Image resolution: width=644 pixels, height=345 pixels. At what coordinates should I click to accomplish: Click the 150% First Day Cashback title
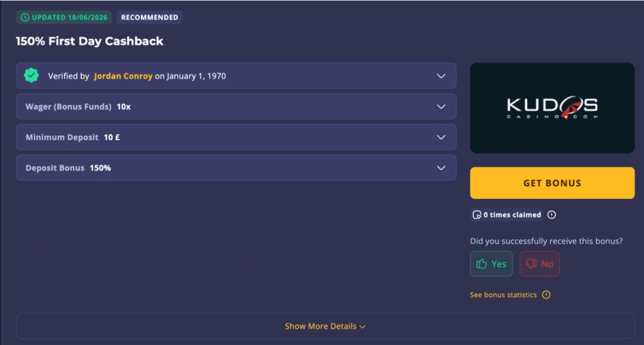(89, 41)
